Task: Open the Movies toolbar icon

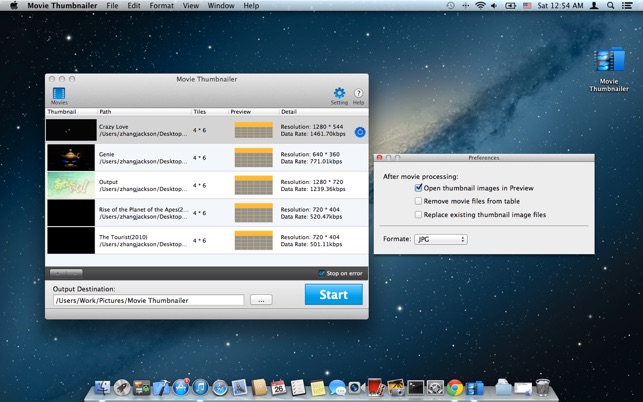Action: (59, 96)
